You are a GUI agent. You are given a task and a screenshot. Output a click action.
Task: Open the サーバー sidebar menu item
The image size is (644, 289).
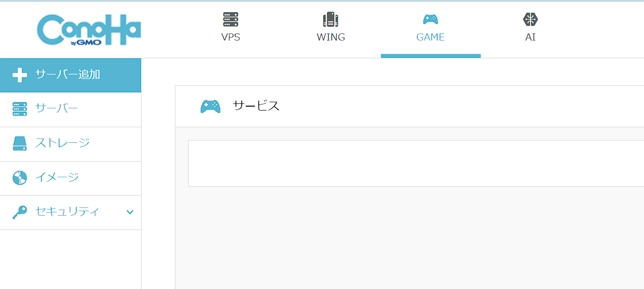coord(71,109)
